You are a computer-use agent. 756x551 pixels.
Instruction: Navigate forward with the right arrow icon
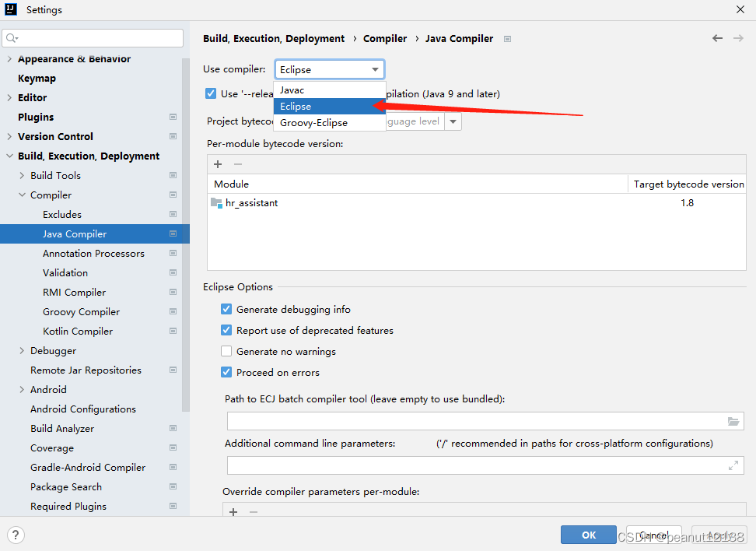[737, 37]
